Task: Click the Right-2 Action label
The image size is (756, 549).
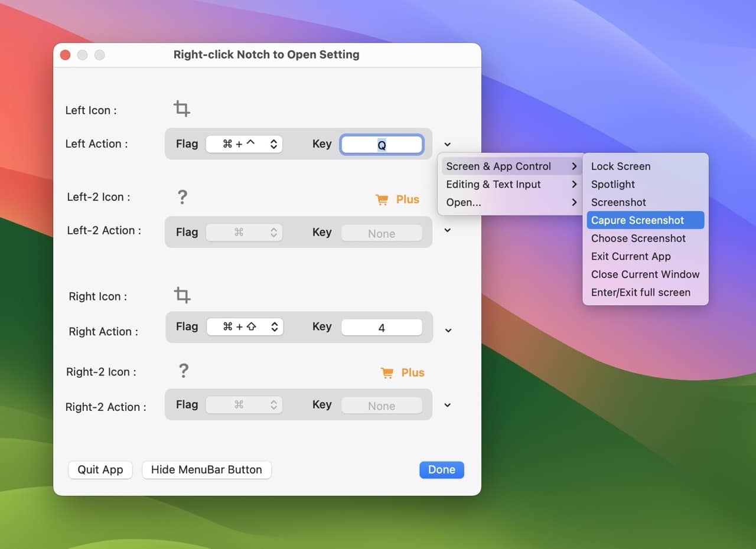Action: (x=106, y=407)
